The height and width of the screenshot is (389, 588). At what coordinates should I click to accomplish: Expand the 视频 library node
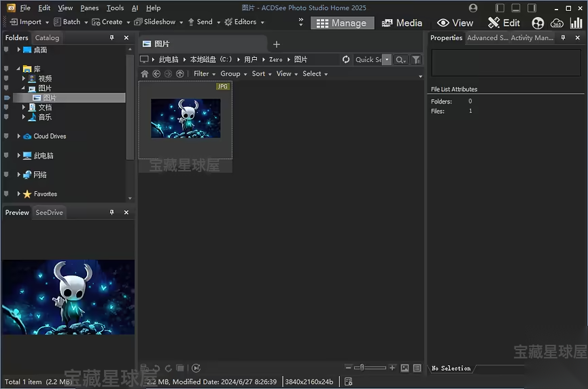[x=24, y=78]
